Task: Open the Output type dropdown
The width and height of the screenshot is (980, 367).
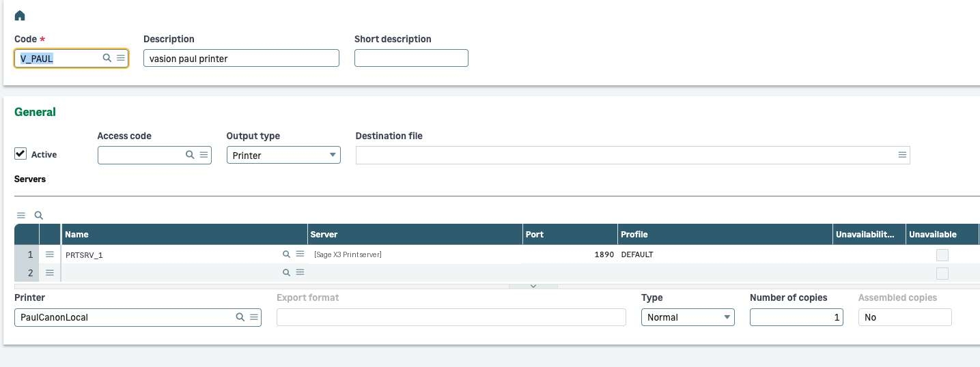Action: [x=283, y=156]
